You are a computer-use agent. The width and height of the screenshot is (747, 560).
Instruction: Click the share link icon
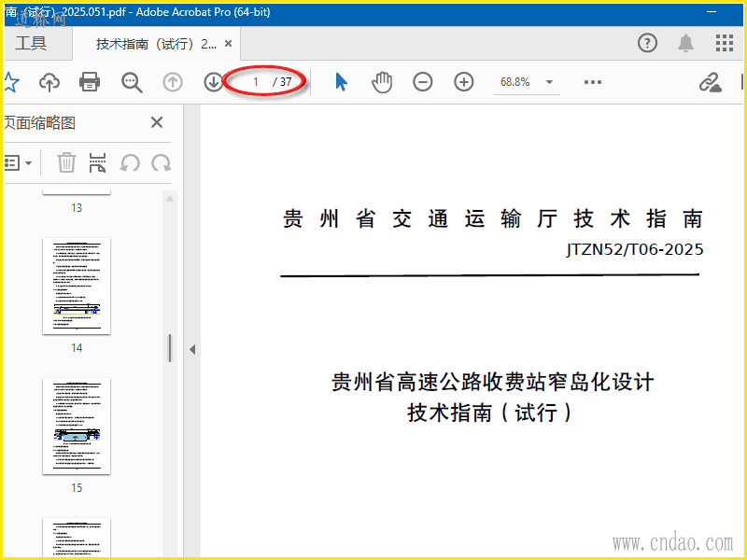coord(710,82)
